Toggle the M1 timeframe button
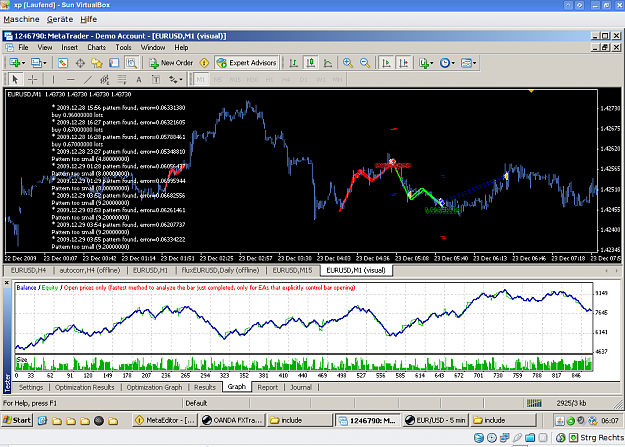625x447 pixels. click(x=200, y=80)
